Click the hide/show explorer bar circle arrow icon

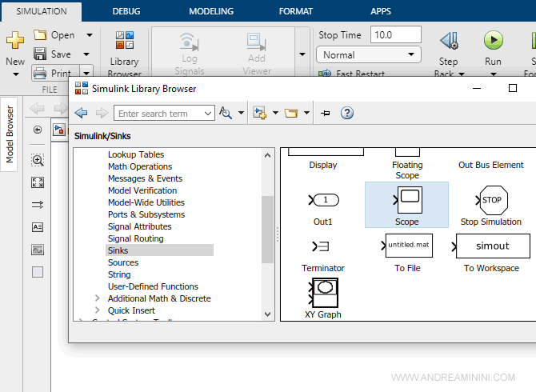pos(38,130)
